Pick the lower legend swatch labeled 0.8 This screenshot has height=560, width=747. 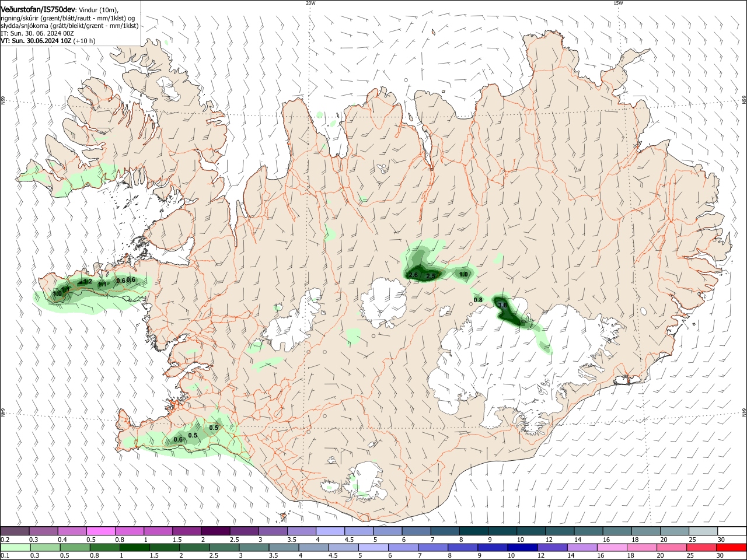click(104, 547)
